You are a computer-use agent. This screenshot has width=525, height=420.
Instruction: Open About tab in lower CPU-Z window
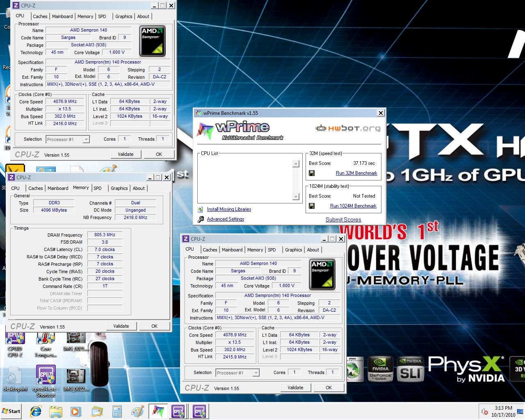(313, 250)
